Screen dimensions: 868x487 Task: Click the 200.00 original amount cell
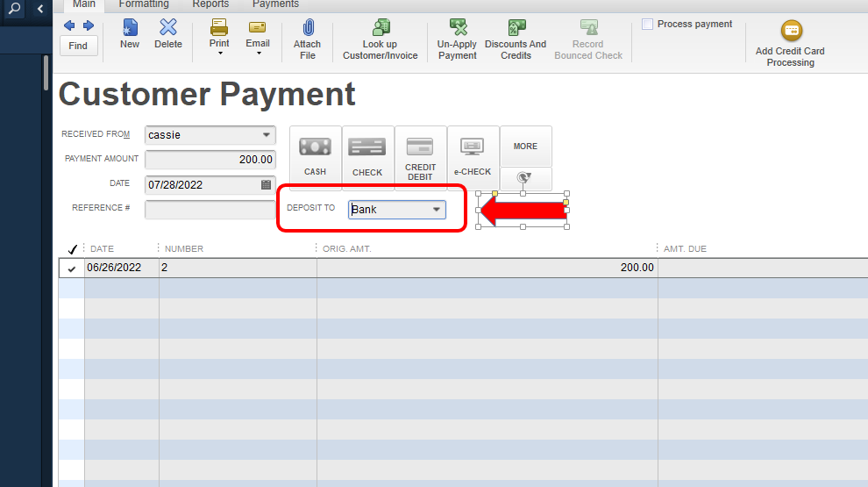pos(487,268)
